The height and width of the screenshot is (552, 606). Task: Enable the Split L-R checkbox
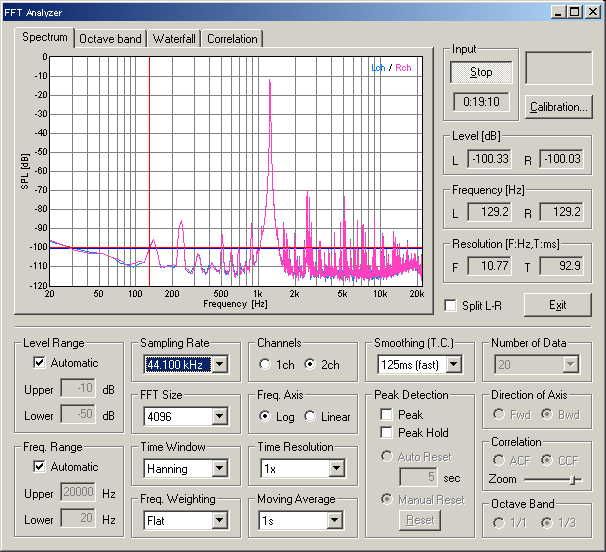(x=451, y=305)
